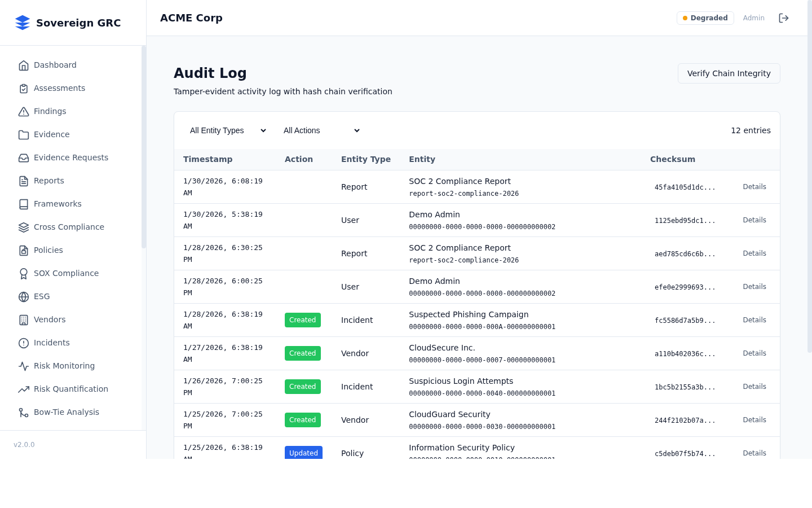Open Details for Suspected Phishing Campaign
Screen dimensions: 812x508
[754, 319]
